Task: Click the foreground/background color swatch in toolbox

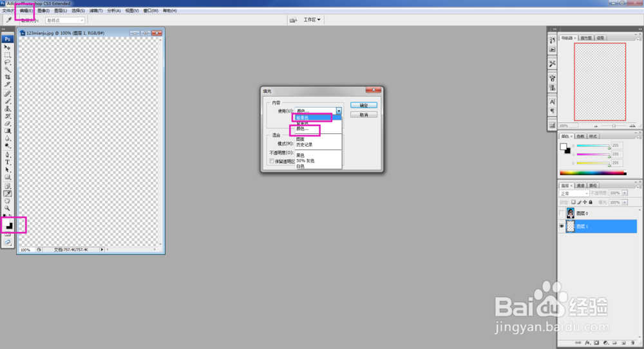Action: click(x=8, y=225)
